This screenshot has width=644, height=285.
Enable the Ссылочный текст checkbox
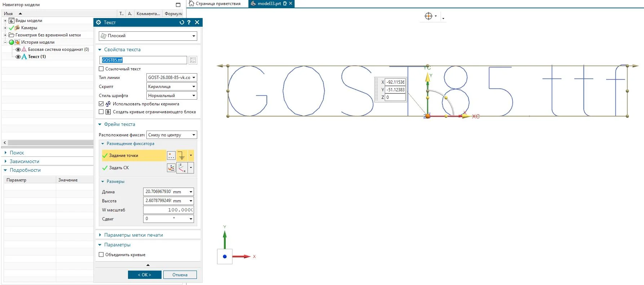(x=101, y=69)
